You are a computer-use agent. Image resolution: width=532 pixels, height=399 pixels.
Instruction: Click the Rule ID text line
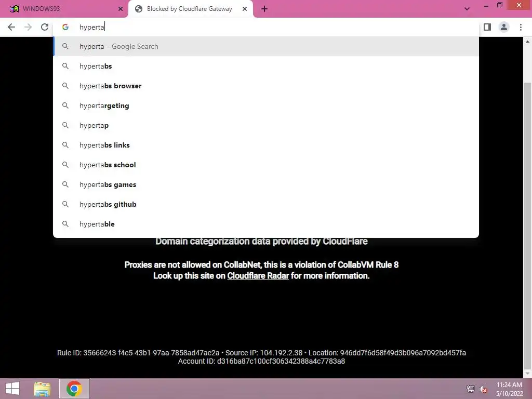click(x=261, y=353)
